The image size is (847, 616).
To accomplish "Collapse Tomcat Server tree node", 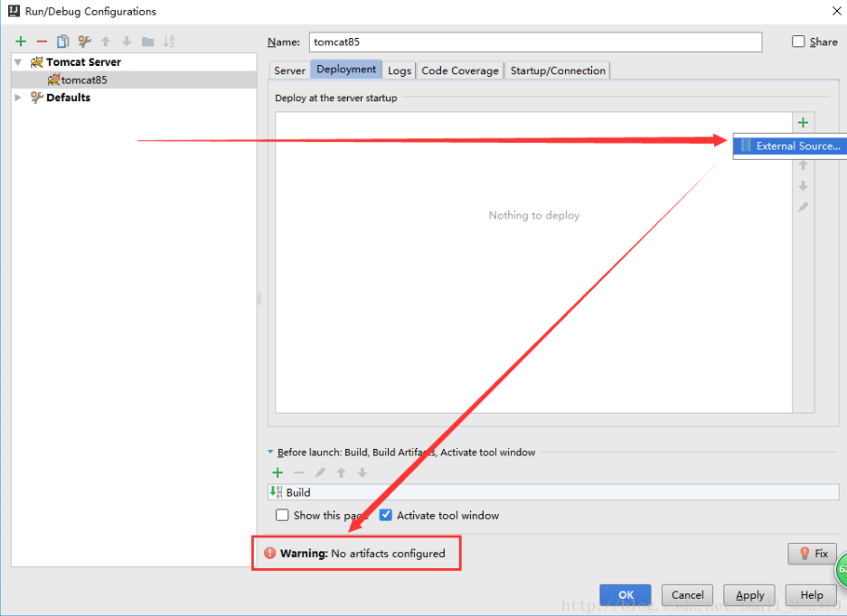I will click(18, 62).
